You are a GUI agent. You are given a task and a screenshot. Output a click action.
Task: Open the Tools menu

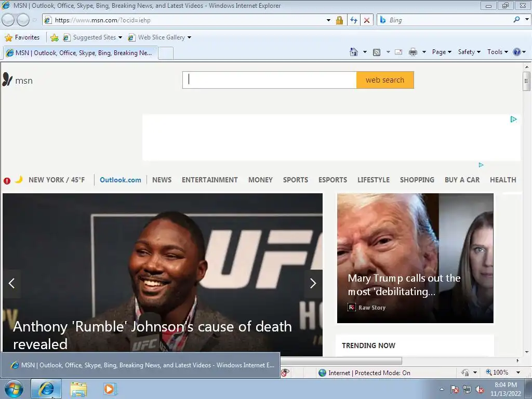tap(497, 52)
